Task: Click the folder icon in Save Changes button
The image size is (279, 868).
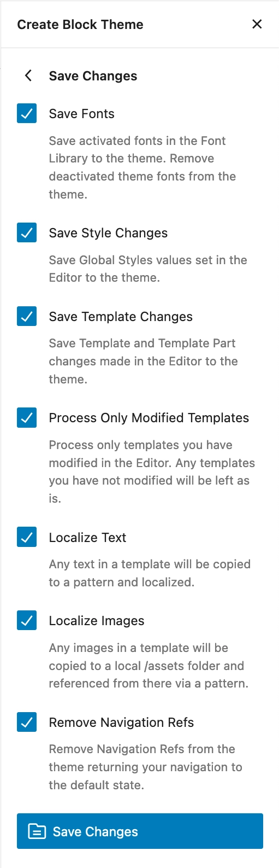Action: pyautogui.click(x=37, y=831)
